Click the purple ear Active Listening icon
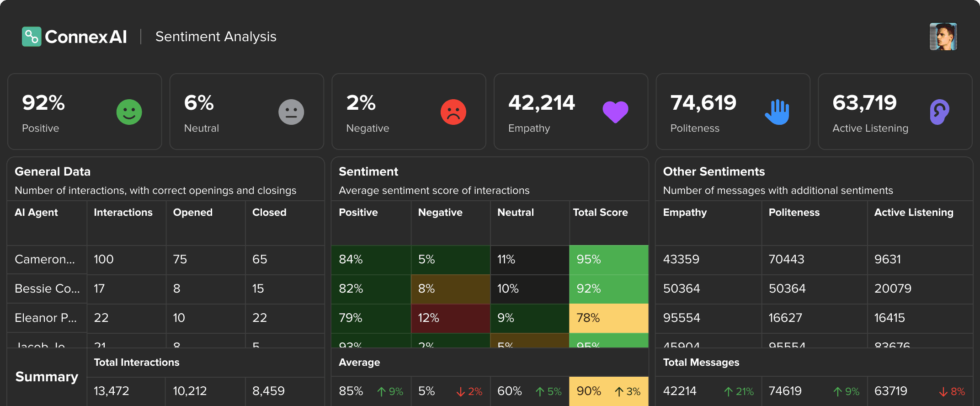Image resolution: width=980 pixels, height=406 pixels. coord(940,112)
